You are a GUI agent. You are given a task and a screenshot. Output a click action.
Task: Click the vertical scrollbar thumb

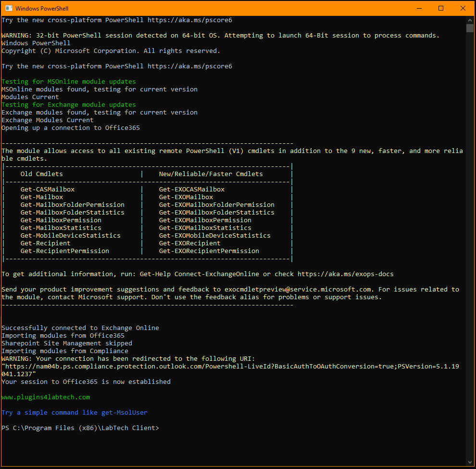coord(470,28)
